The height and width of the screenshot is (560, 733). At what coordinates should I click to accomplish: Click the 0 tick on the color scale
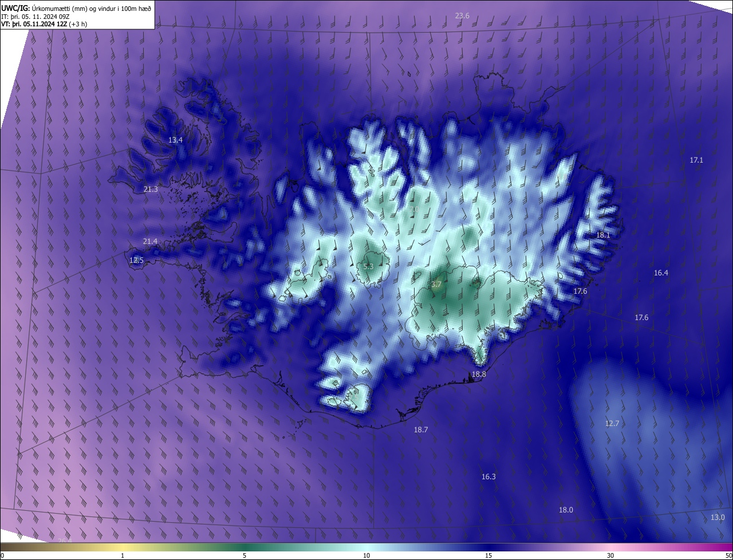(2, 556)
